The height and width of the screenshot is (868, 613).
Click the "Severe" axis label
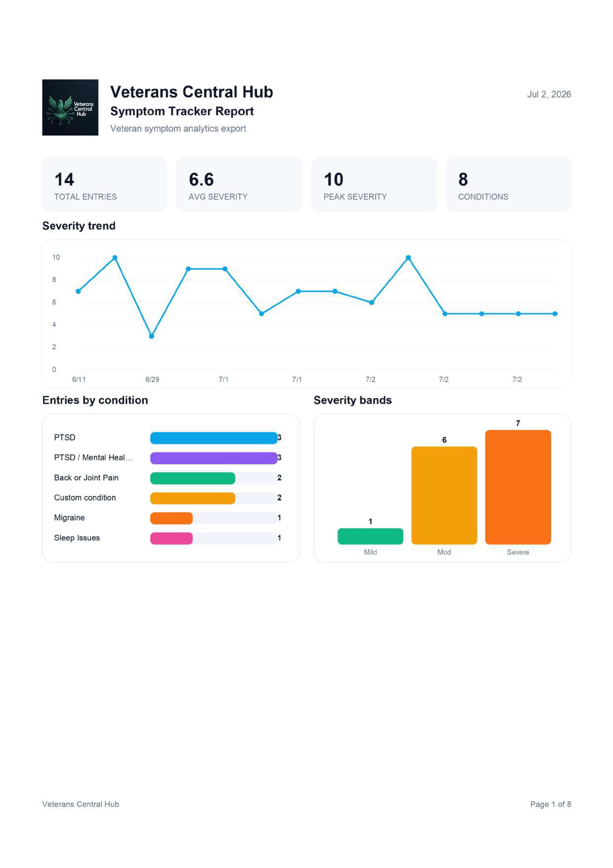coord(518,552)
